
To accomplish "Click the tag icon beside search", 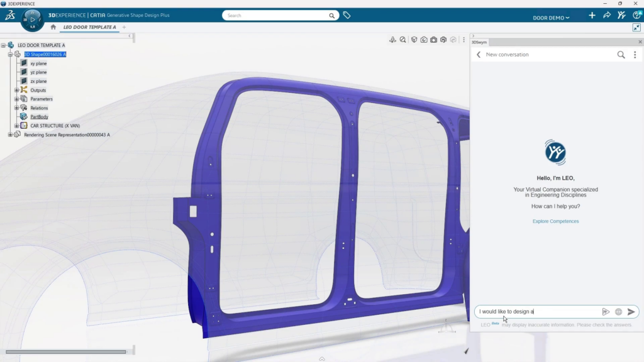I will pyautogui.click(x=347, y=15).
